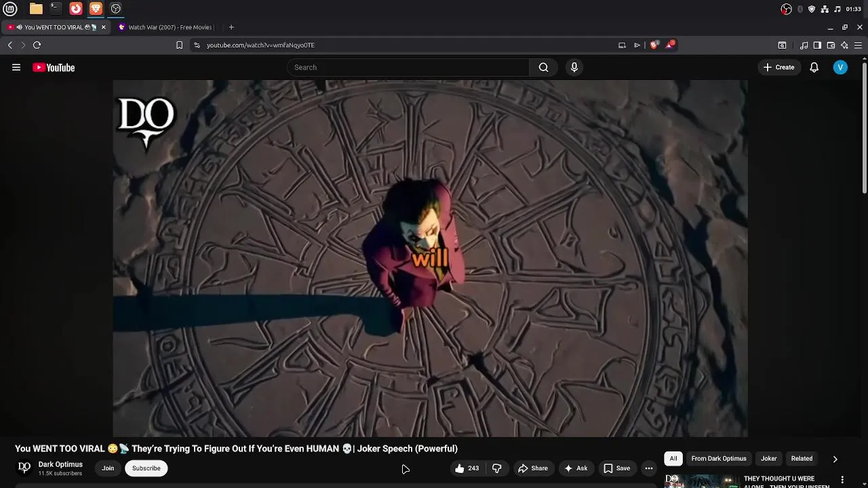868x488 pixels.
Task: Click the picture-in-picture icon in address bar
Action: point(622,45)
